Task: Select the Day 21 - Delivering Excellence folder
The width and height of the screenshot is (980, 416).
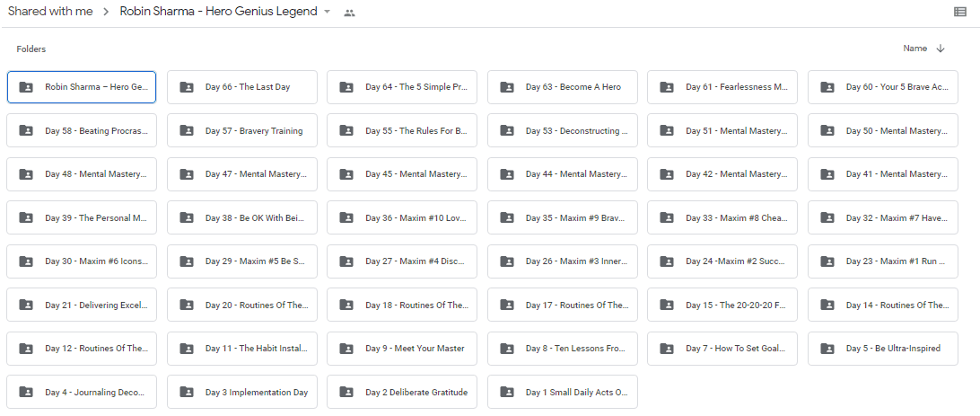Action: 82,305
